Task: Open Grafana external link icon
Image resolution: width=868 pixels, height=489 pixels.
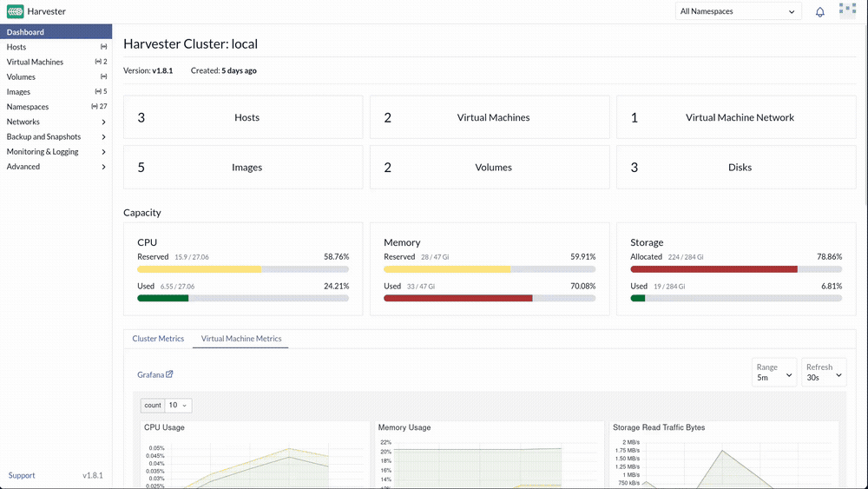Action: [x=169, y=374]
